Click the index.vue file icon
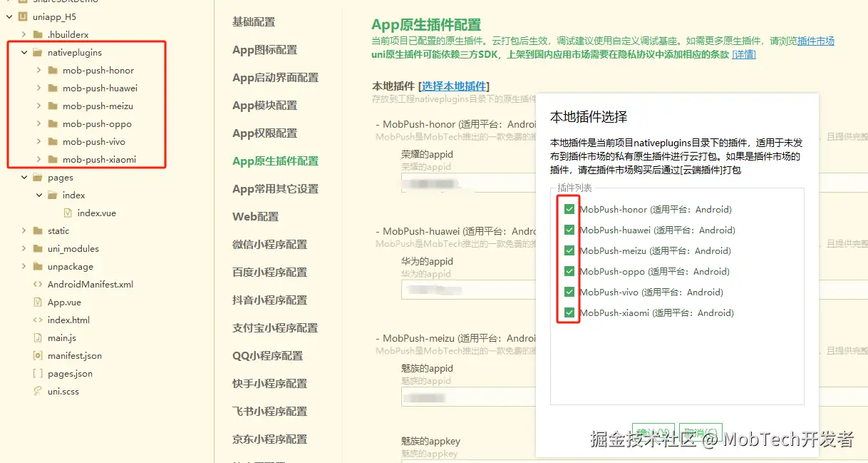 coord(68,213)
